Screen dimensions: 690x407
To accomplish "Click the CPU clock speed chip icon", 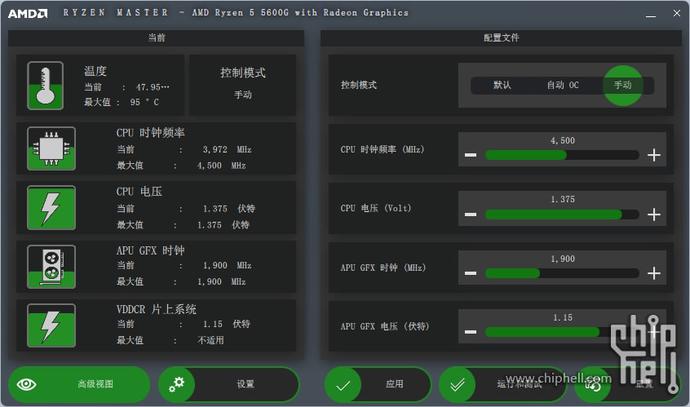I will [x=51, y=148].
